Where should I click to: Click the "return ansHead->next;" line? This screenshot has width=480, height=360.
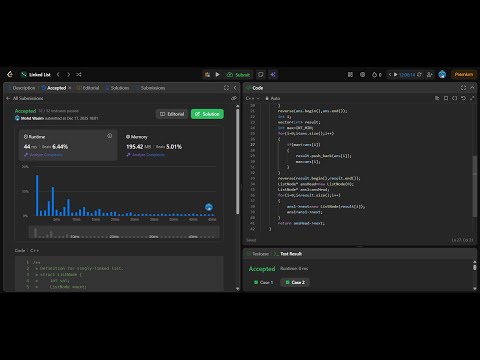[301, 223]
